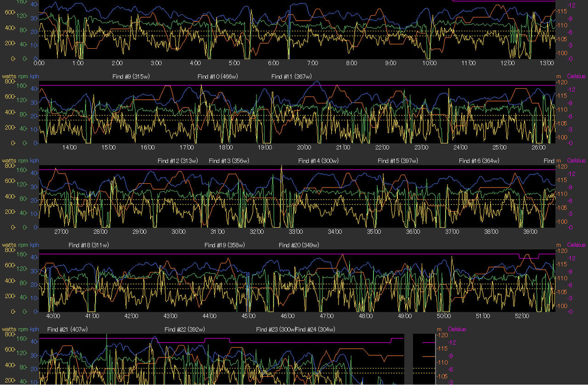Select the '25:00' time axis label
This screenshot has width=588, height=385.
pyautogui.click(x=500, y=147)
